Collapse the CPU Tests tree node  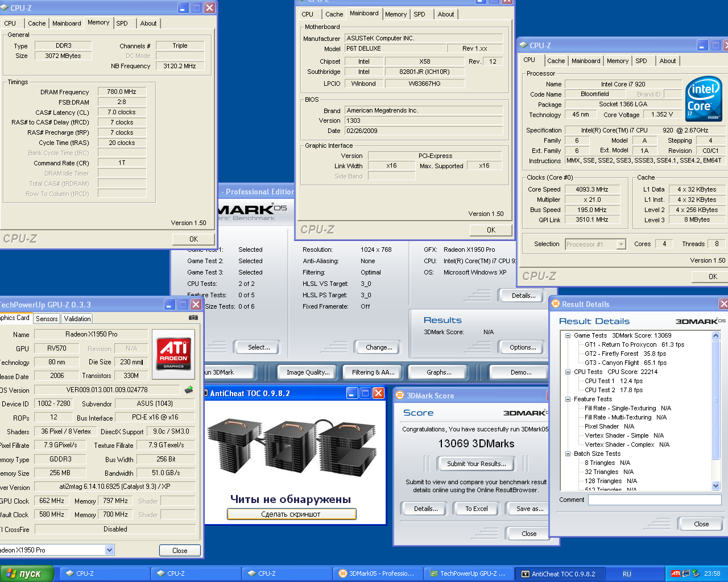click(x=568, y=372)
